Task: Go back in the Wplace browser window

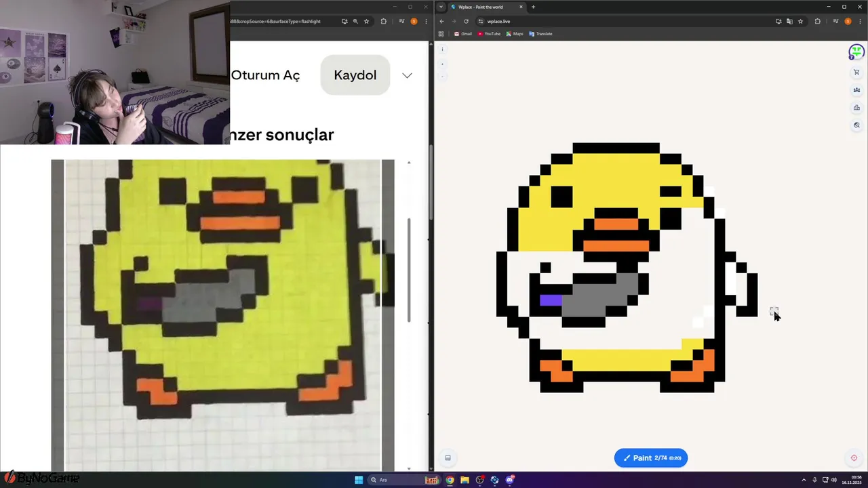Action: point(441,21)
